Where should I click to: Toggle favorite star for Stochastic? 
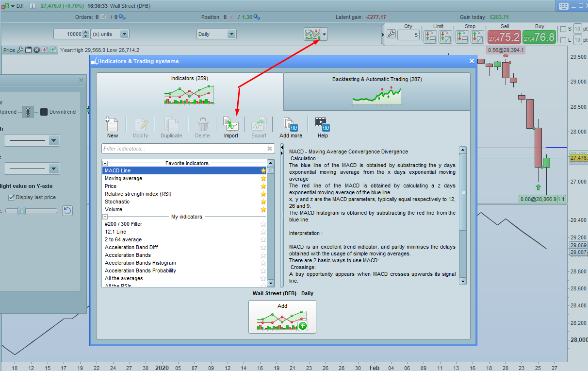(263, 202)
